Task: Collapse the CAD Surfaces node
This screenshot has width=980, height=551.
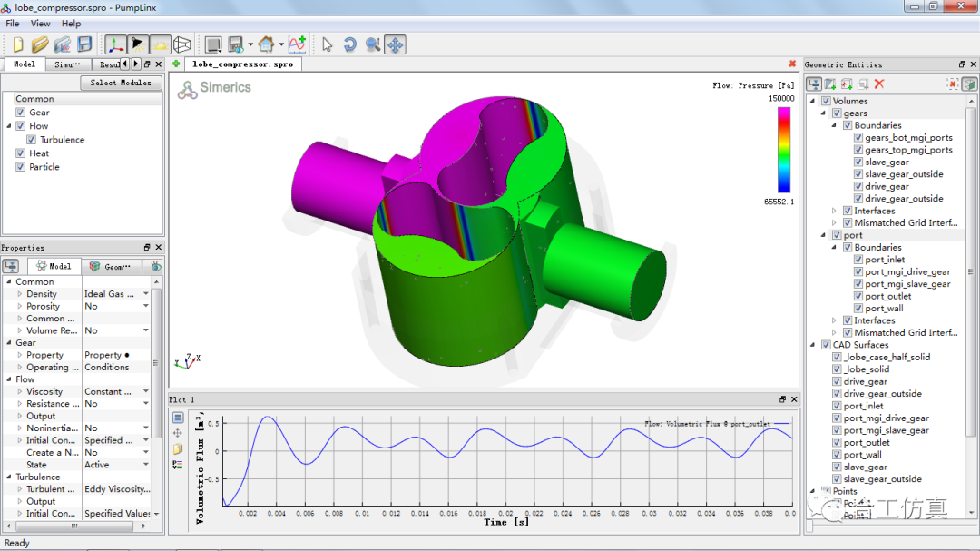Action: click(812, 345)
